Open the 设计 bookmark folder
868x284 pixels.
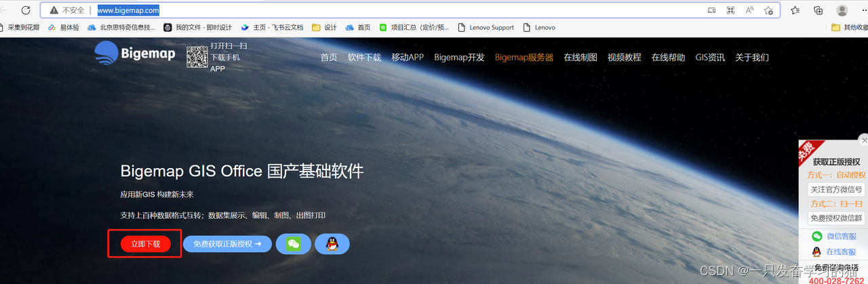tap(324, 28)
